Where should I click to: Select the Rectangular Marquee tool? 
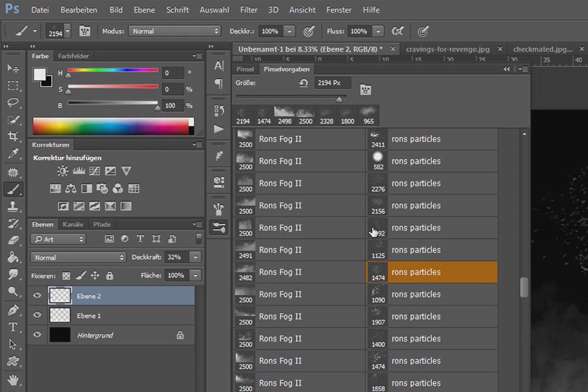(x=13, y=86)
